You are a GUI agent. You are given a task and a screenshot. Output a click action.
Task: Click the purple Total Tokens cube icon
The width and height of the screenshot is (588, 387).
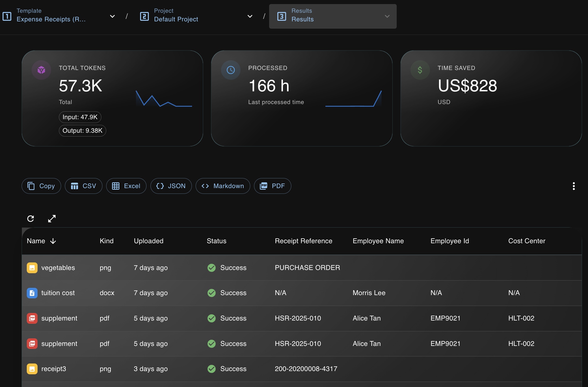point(41,70)
